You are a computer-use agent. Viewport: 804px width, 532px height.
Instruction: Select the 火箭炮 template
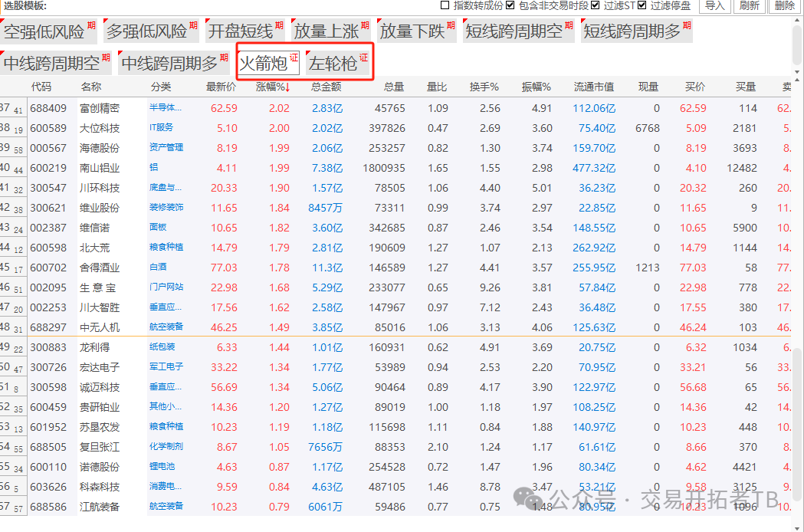pos(269,63)
